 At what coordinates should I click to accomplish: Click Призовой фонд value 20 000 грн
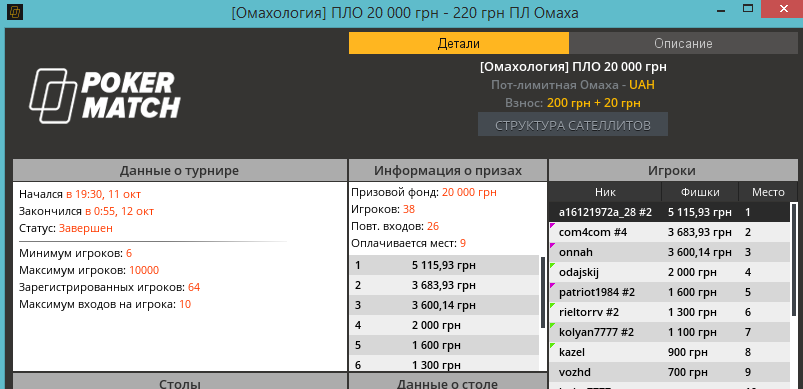point(469,192)
